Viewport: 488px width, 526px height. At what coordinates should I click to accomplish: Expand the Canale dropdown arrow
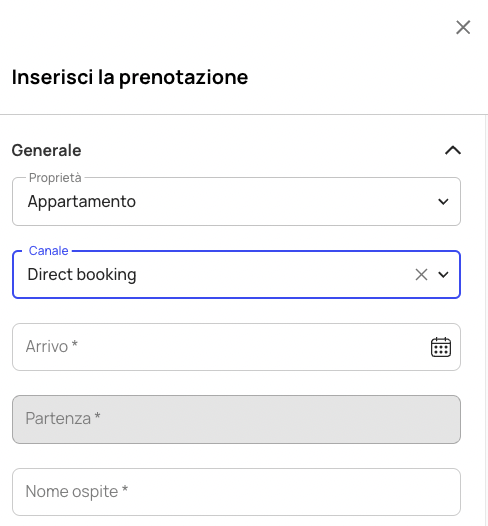pyautogui.click(x=443, y=274)
